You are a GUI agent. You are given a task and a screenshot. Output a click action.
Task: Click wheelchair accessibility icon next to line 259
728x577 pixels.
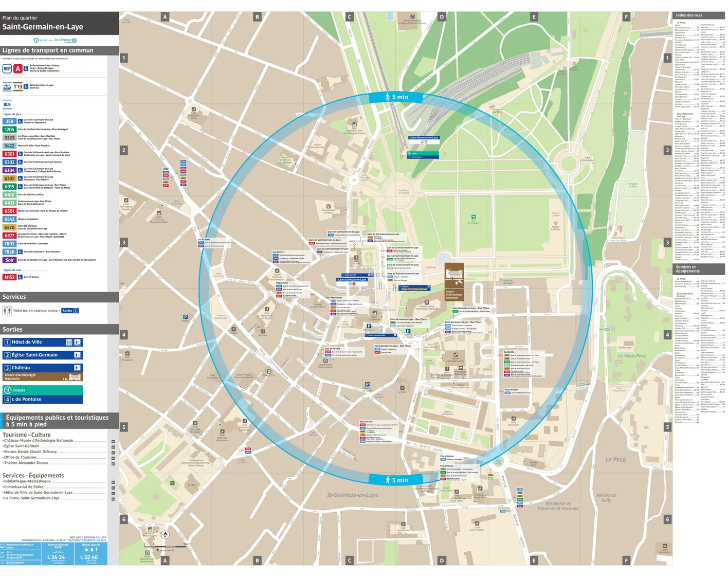pos(20,121)
